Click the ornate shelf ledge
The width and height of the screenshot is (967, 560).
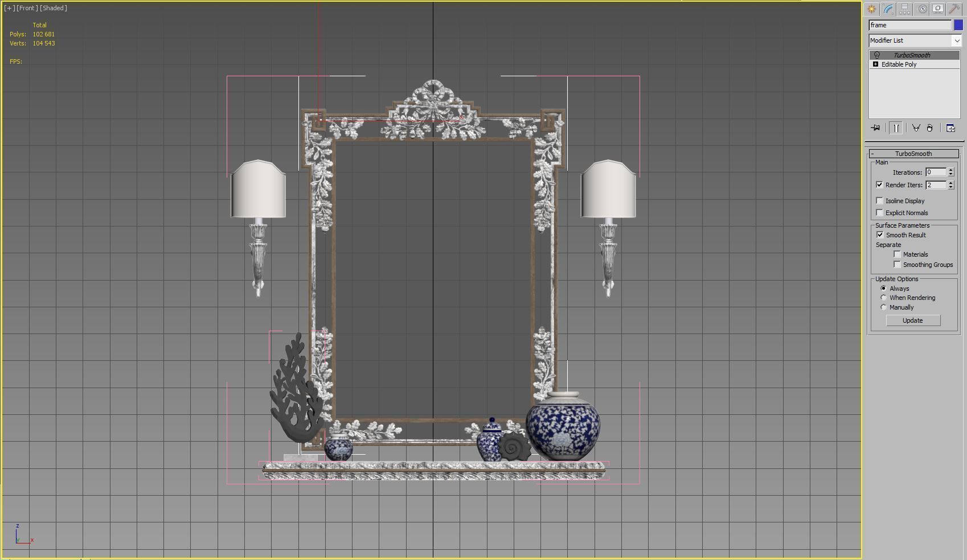click(x=433, y=471)
